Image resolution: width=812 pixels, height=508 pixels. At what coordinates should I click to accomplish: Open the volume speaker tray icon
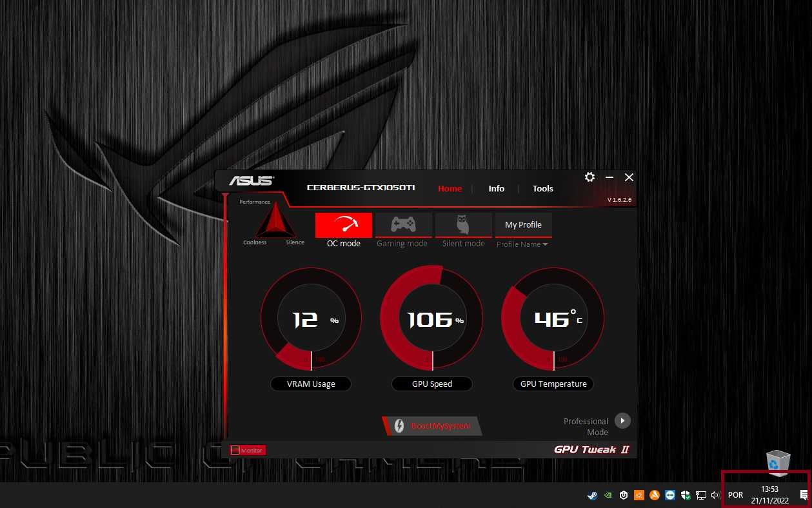pos(715,495)
